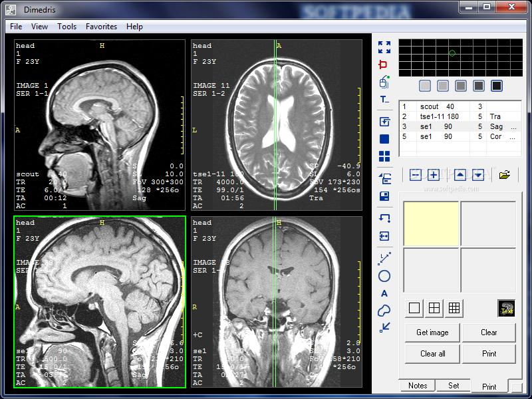Select the top-right empty print frame
Screen dimensions: 532x399
[488, 223]
